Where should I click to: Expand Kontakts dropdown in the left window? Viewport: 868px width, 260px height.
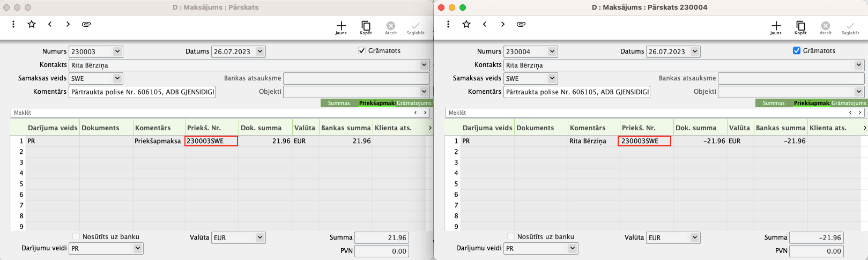click(424, 65)
